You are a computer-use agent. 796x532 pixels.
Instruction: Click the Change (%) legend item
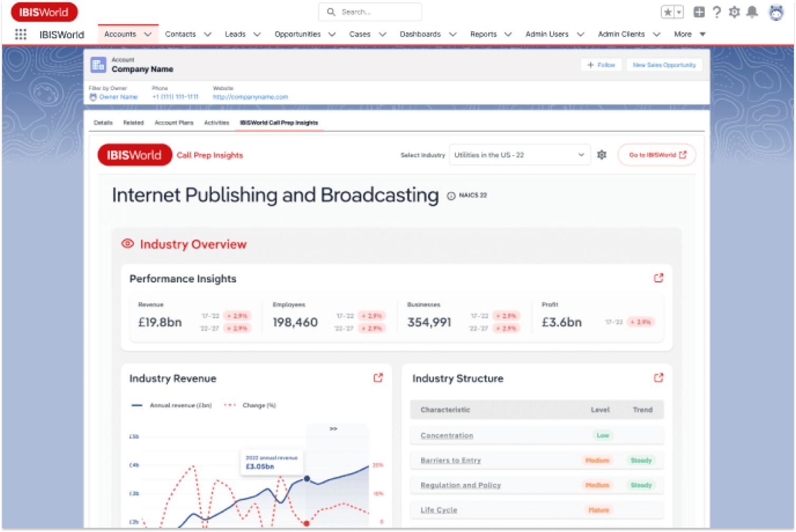tap(250, 405)
